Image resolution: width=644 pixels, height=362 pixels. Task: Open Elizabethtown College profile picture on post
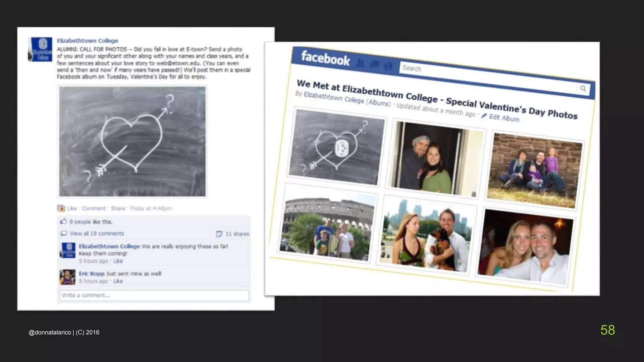pos(40,49)
